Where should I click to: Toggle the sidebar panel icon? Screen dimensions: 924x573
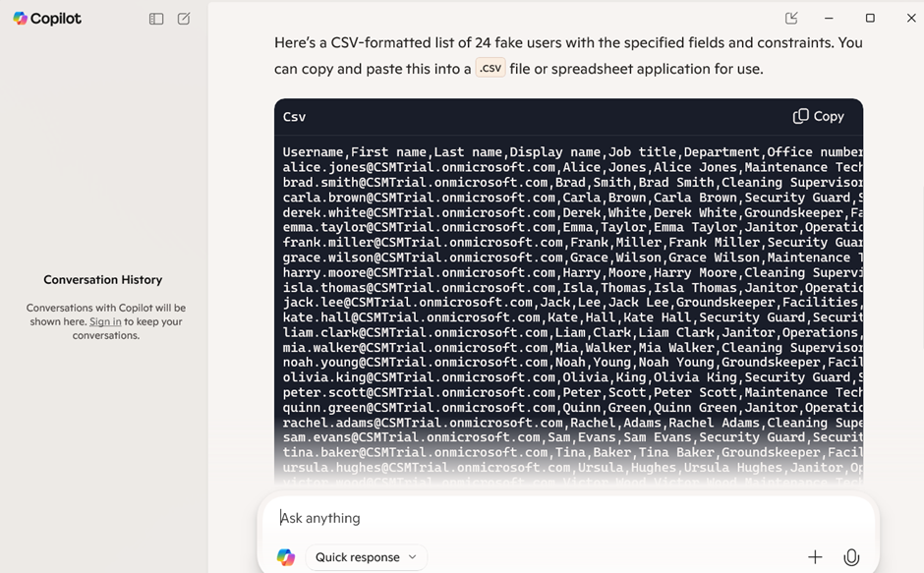tap(156, 19)
